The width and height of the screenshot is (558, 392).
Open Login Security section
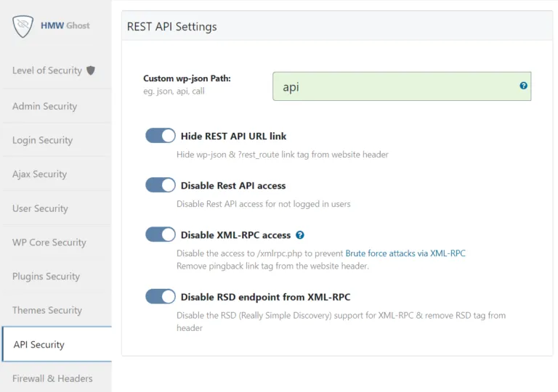click(x=42, y=140)
